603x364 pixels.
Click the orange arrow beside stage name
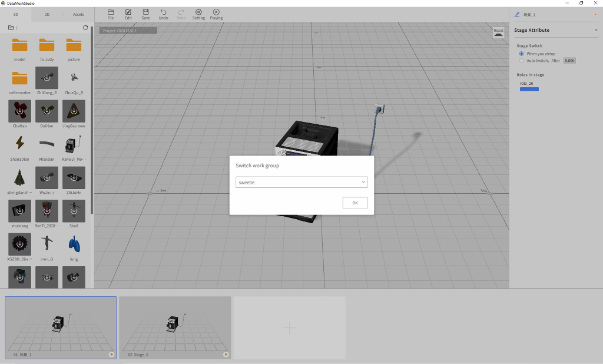click(595, 14)
